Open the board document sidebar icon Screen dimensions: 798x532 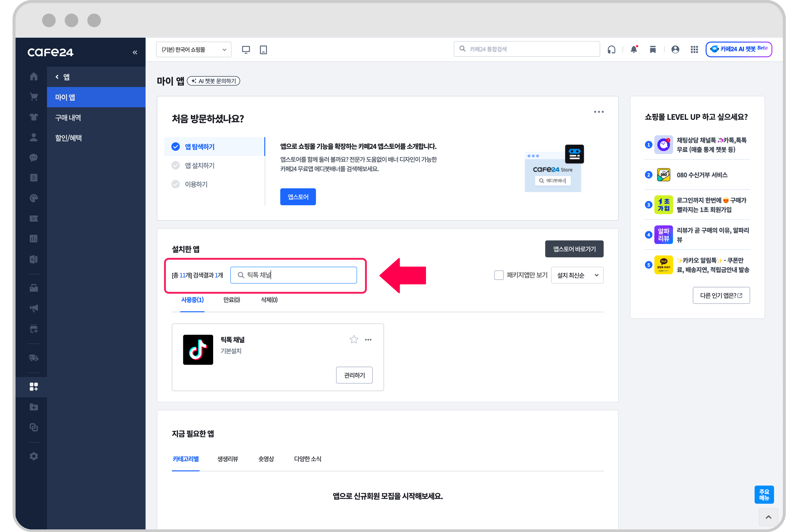[34, 178]
